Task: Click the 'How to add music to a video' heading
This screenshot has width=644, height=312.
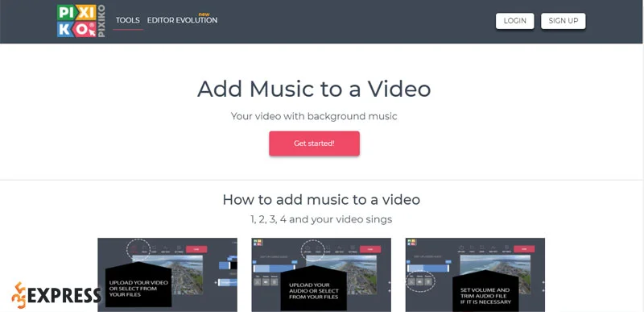Action: click(321, 200)
